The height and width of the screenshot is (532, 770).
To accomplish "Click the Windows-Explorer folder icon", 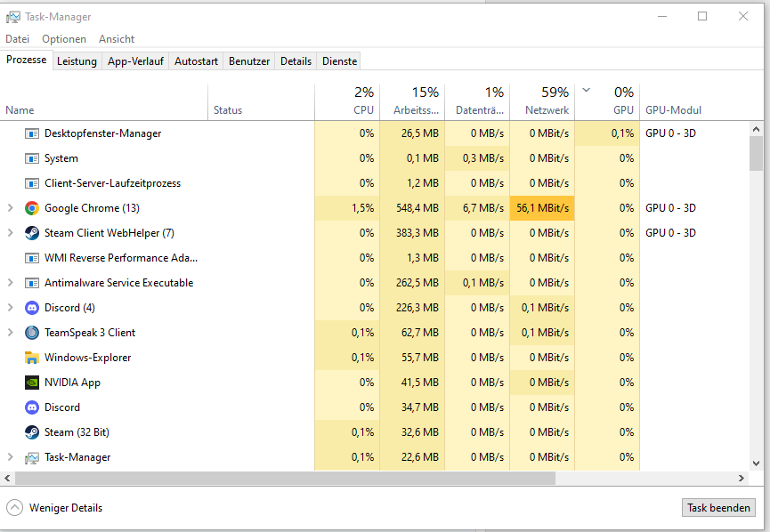I will click(32, 358).
